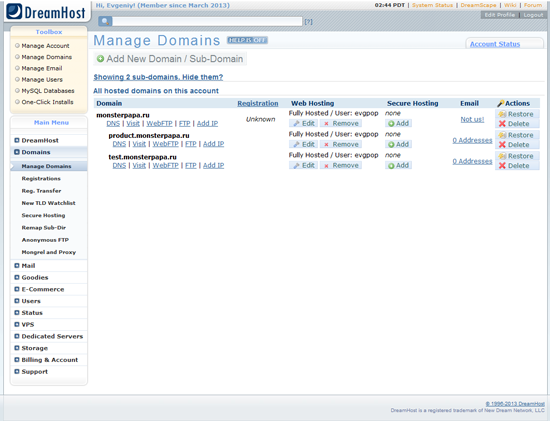Add secure hosting to product.monsterpapa.ru
Viewport: 550px width, 421px height.
coord(398,145)
